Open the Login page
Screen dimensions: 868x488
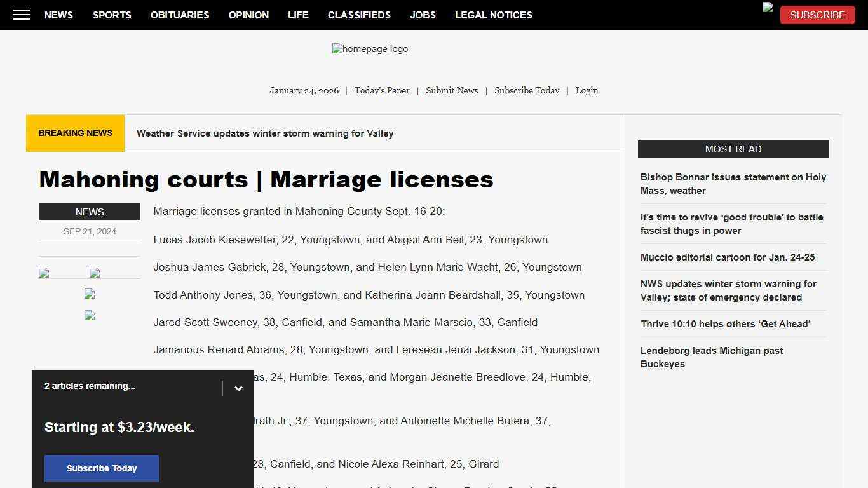tap(587, 90)
